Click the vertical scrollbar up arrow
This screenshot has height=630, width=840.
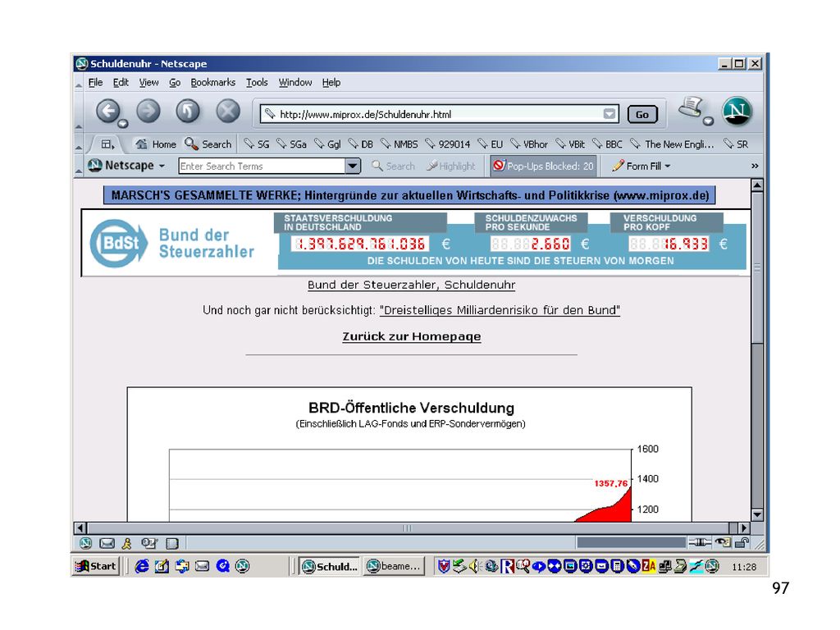[757, 186]
